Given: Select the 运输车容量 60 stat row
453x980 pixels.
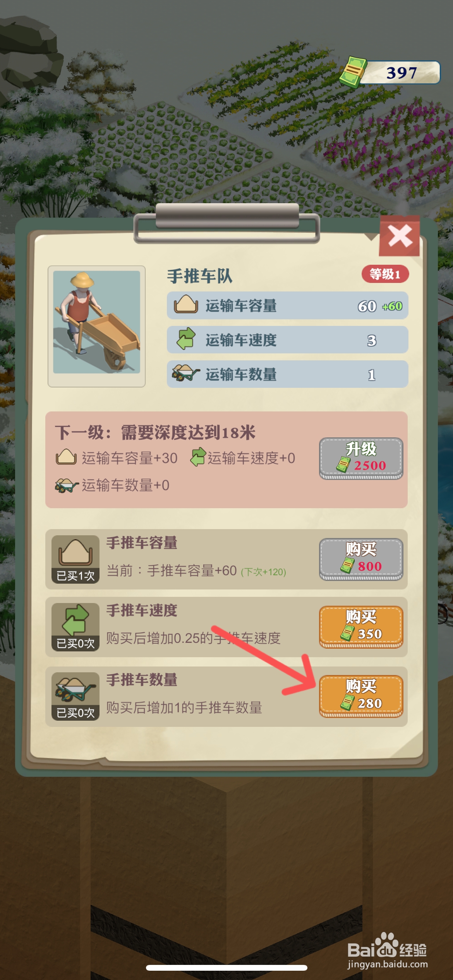Looking at the screenshot, I should pos(287,305).
